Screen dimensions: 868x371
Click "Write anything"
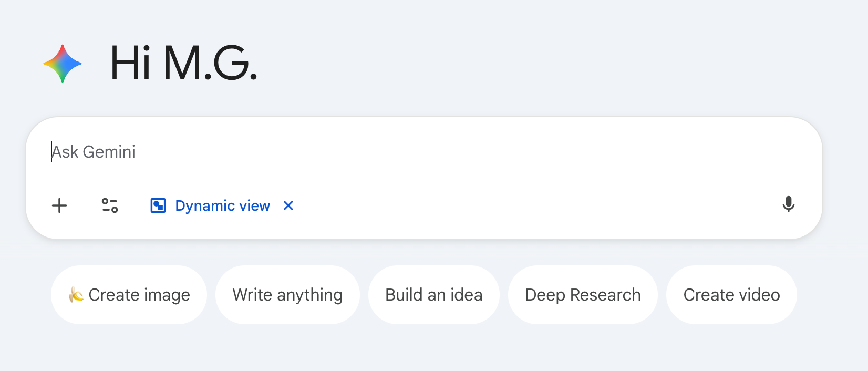click(287, 295)
